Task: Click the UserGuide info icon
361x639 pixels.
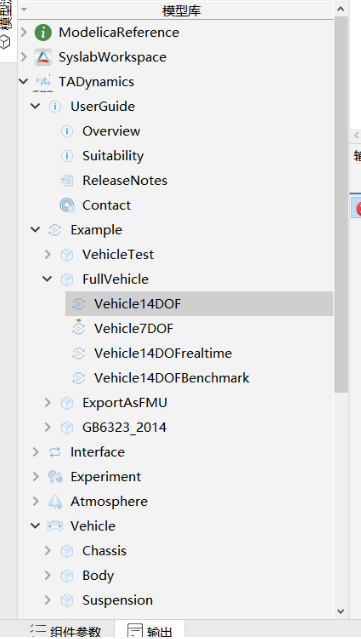Action: pos(55,107)
